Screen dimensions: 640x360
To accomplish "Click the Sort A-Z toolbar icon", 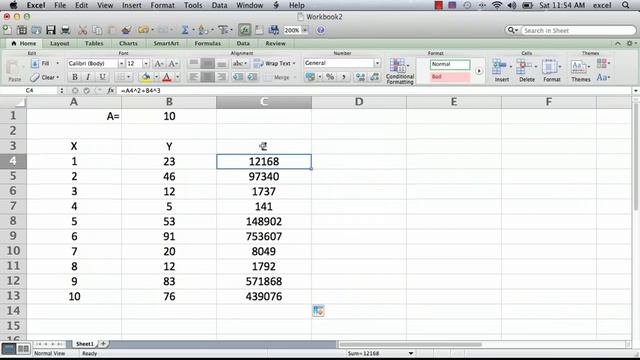I will (202, 30).
